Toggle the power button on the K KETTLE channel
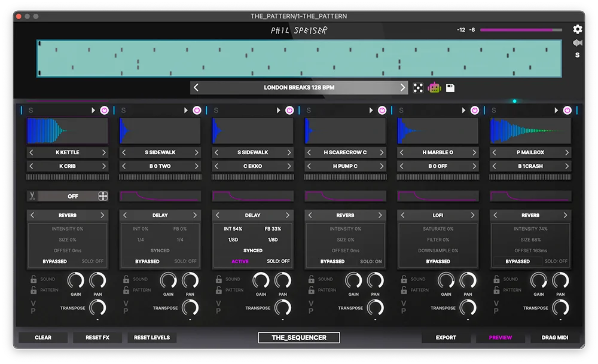Image resolution: width=598 pixels, height=364 pixels. pyautogui.click(x=105, y=111)
